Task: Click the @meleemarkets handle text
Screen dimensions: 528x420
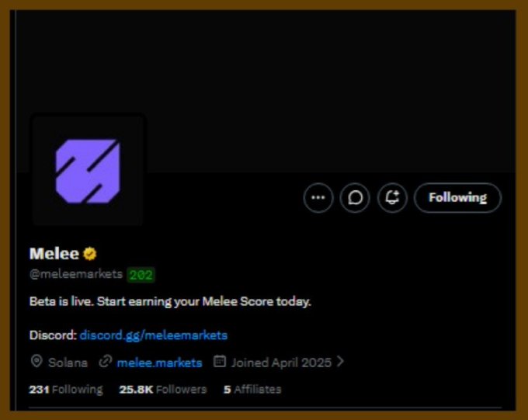Action: [76, 274]
